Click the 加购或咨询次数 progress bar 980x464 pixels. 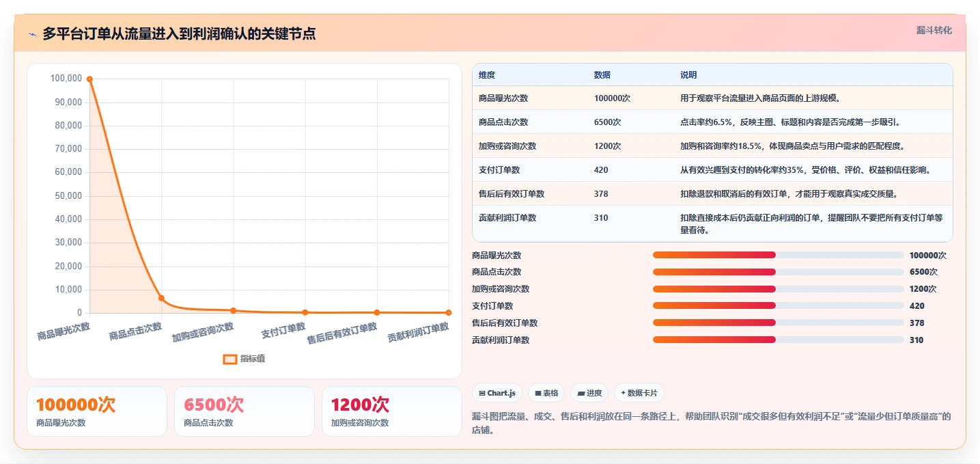778,289
